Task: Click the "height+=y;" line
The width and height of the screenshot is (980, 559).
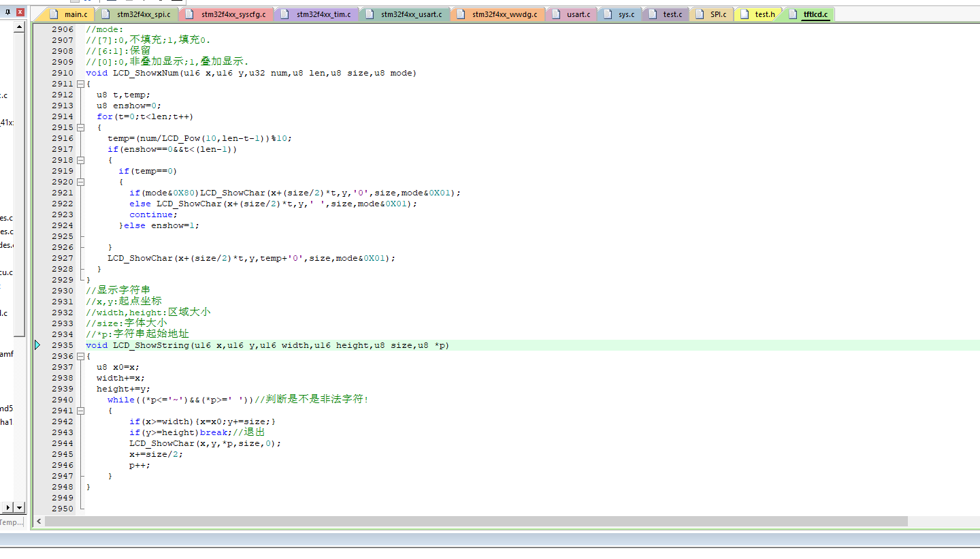Action: (123, 389)
